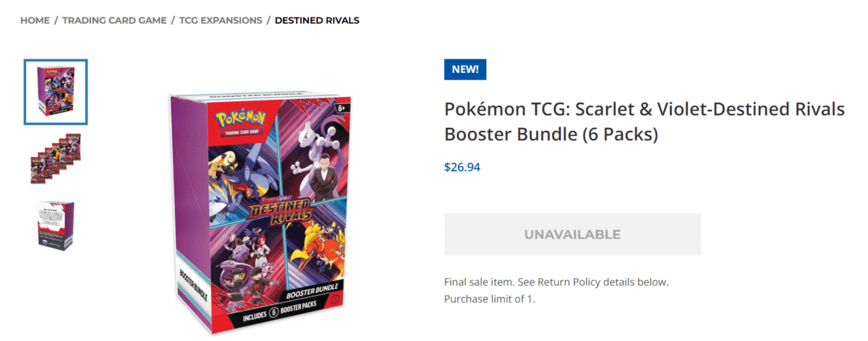The height and width of the screenshot is (341, 868).
Task: Click the DESTINED RIVALS breadcrumb
Action: 317,20
